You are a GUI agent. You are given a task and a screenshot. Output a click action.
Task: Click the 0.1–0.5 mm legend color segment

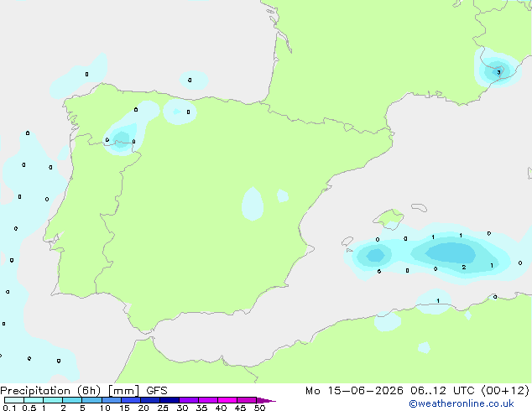(x=14, y=400)
